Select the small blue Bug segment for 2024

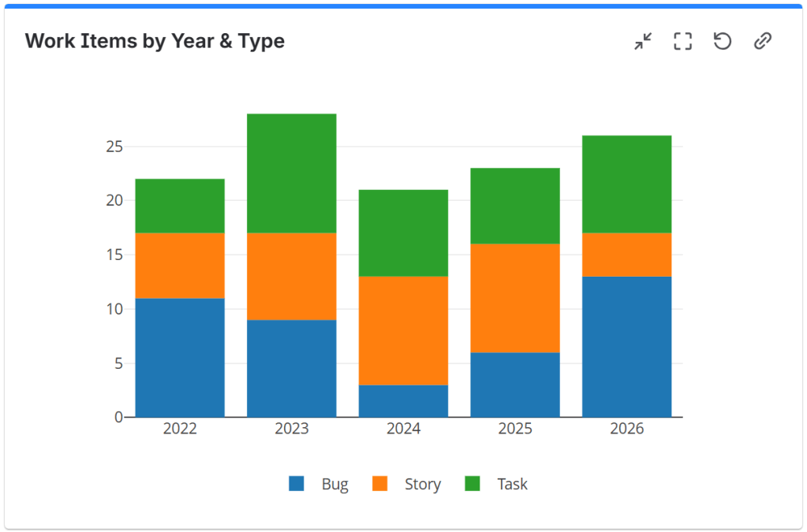pos(403,400)
